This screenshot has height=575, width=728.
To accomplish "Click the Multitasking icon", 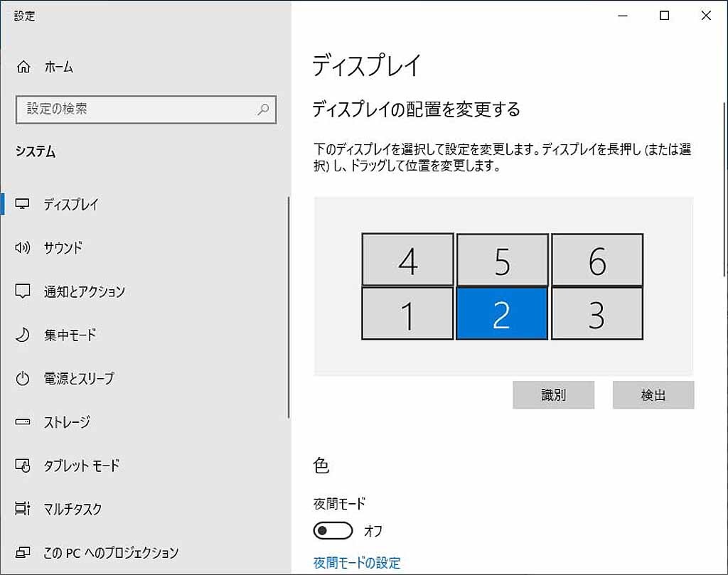I will tap(22, 509).
